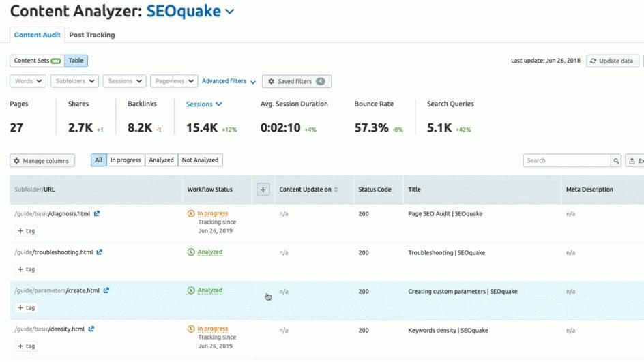Viewport: 644px width, 362px height.
Task: Click Analyzed status for create.html
Action: (210, 290)
